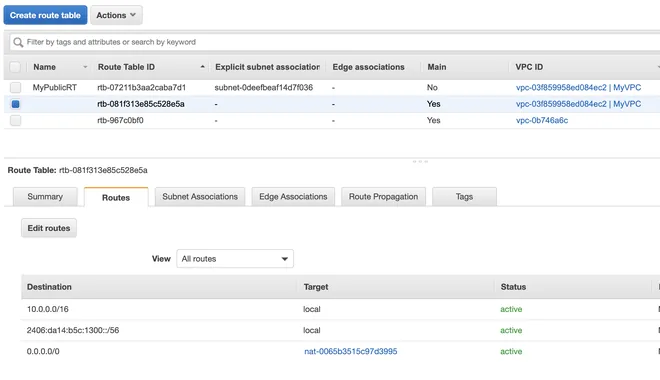Check the MyPublicRT row checkbox
The image size is (660, 380).
[x=16, y=88]
